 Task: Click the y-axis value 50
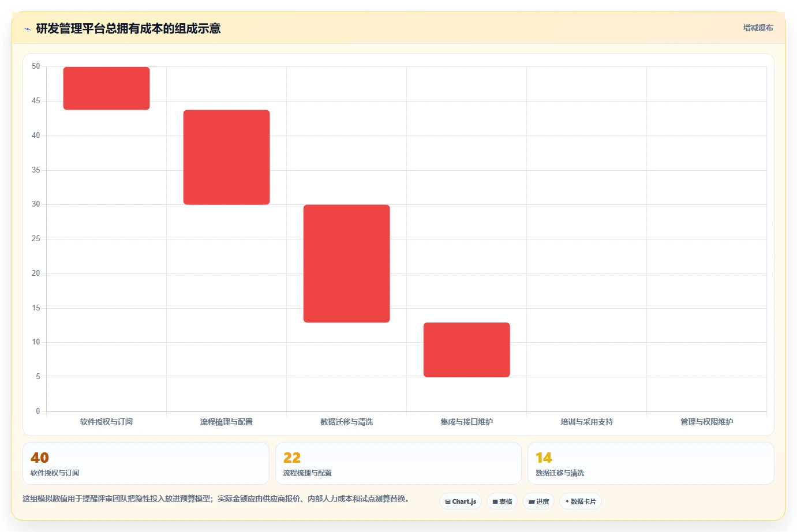pyautogui.click(x=36, y=66)
